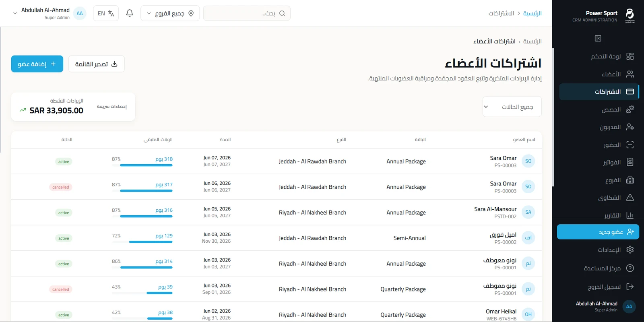Open the جميع الحالات status filter dropdown
The width and height of the screenshot is (644, 322).
click(512, 107)
